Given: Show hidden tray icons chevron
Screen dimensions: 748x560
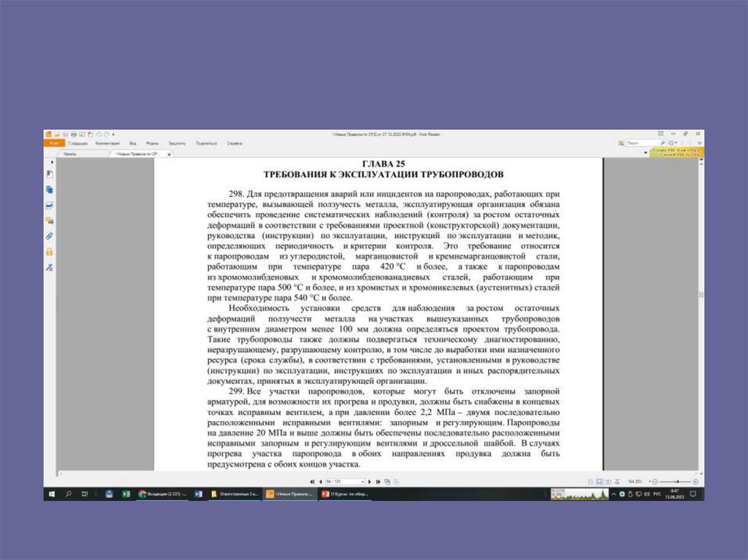Looking at the screenshot, I should coord(614,494).
